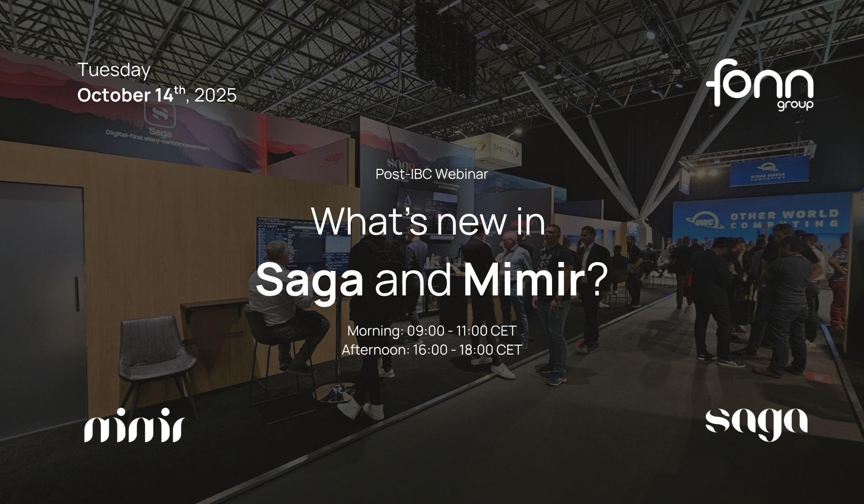Click the white Saga logo bottom right

756,424
